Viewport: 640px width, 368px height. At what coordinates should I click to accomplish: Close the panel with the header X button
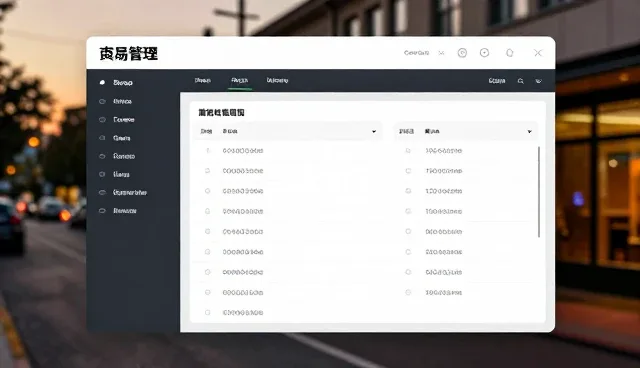coord(538,53)
